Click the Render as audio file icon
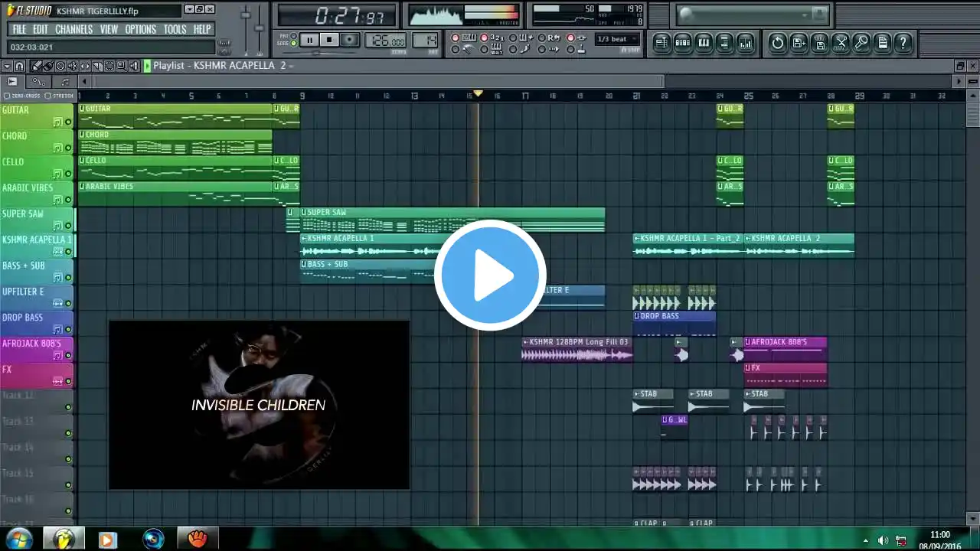Image resolution: width=980 pixels, height=551 pixels. point(820,43)
